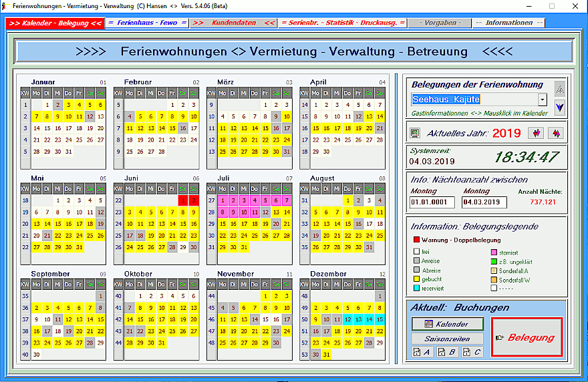
Task: Click the year increase arrows button
Action: coord(555,133)
